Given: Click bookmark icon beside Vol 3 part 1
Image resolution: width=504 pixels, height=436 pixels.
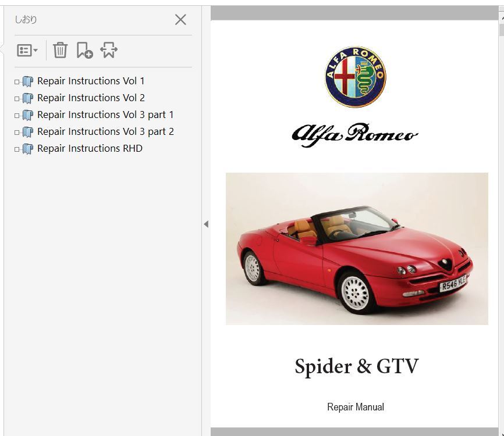Looking at the screenshot, I should pyautogui.click(x=28, y=115).
